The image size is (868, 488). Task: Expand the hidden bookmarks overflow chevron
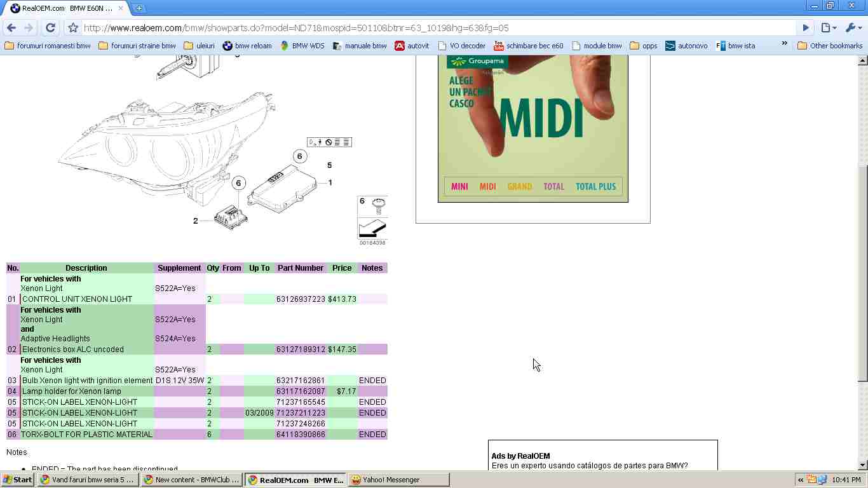(x=784, y=44)
